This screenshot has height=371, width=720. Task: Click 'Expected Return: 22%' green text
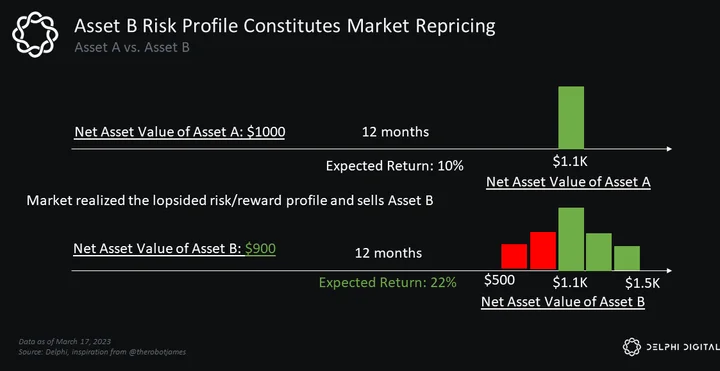(x=388, y=282)
